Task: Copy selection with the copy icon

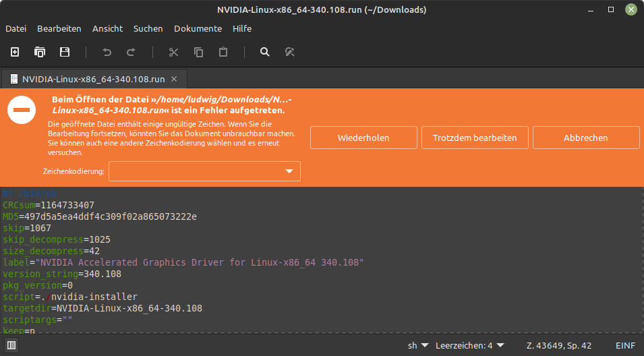Action: coord(199,52)
